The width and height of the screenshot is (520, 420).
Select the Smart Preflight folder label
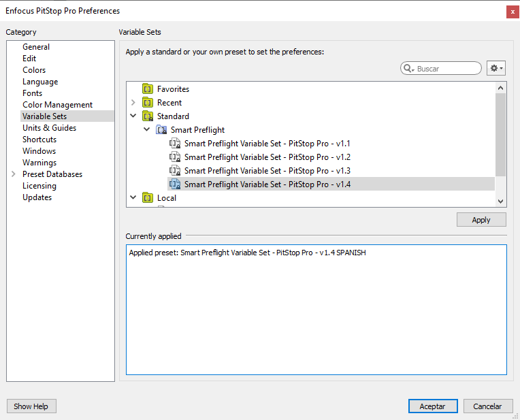point(197,130)
